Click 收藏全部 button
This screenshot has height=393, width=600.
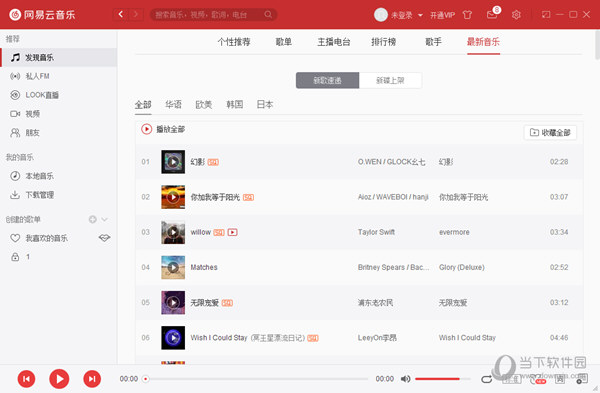tap(550, 132)
